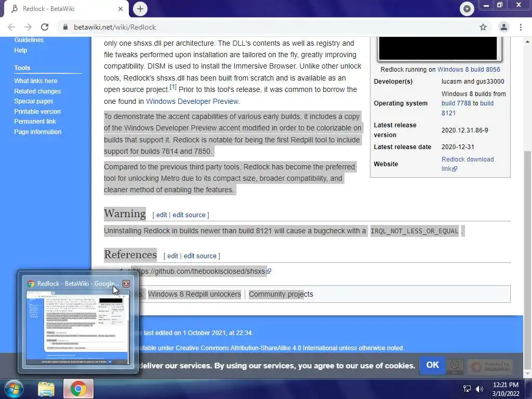
Task: Click the Warning section heading
Action: pyautogui.click(x=125, y=214)
